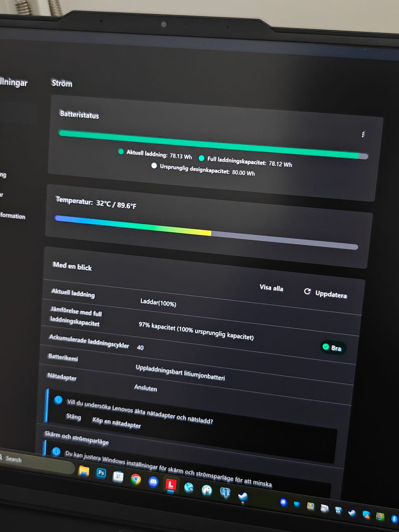Click the warning-badged icon in the system tray
The height and width of the screenshot is (532, 399).
pyautogui.click(x=366, y=515)
